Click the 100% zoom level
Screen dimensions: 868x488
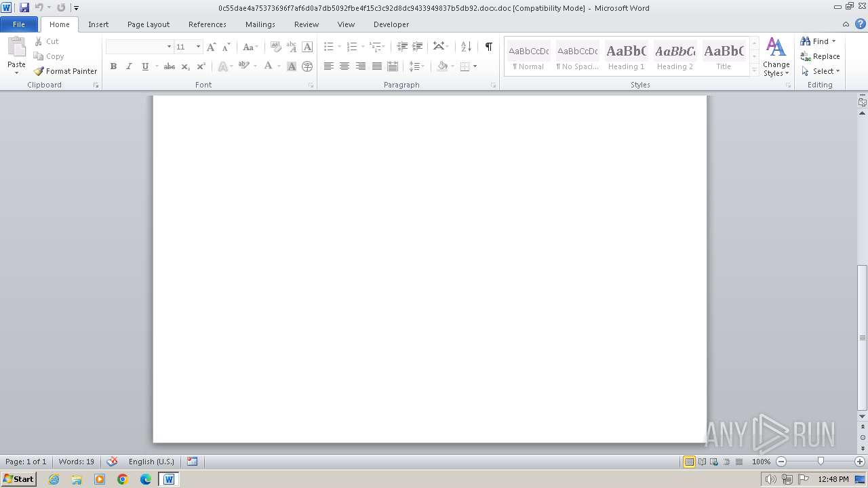[761, 462]
